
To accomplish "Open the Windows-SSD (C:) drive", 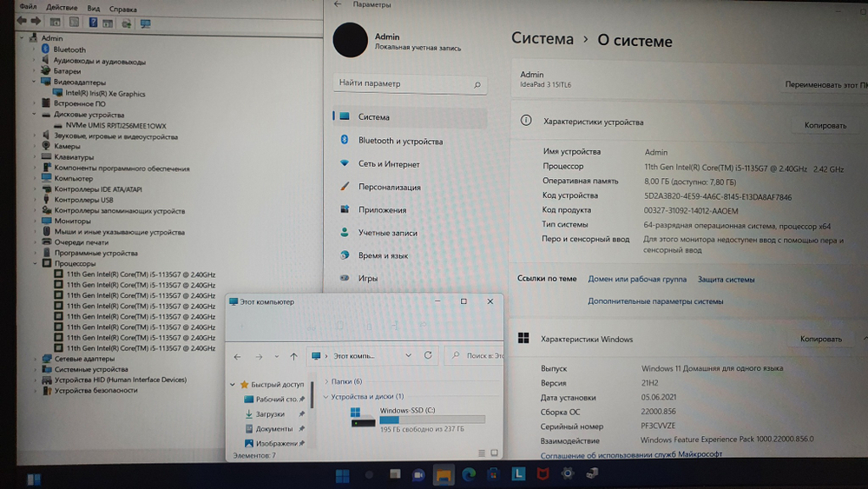I will [418, 418].
